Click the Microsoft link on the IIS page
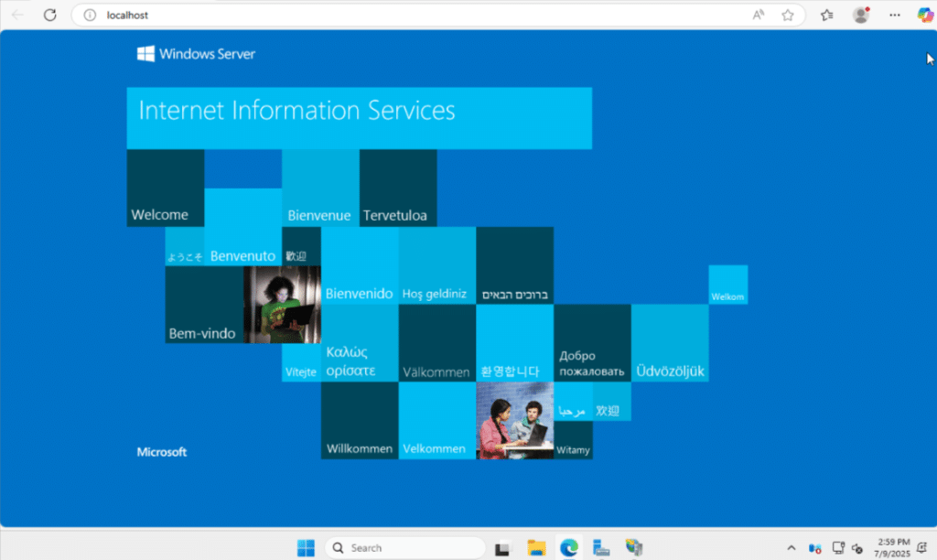The height and width of the screenshot is (560, 937). 161,451
